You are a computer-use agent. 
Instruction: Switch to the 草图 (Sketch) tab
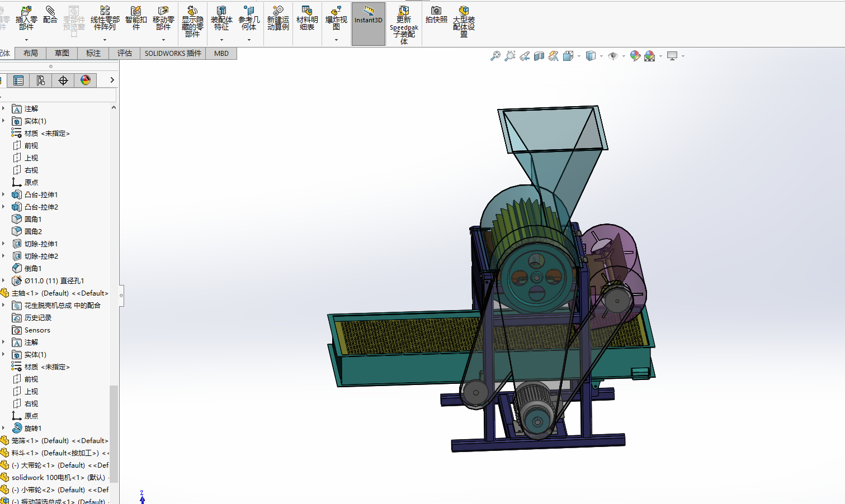click(x=62, y=54)
